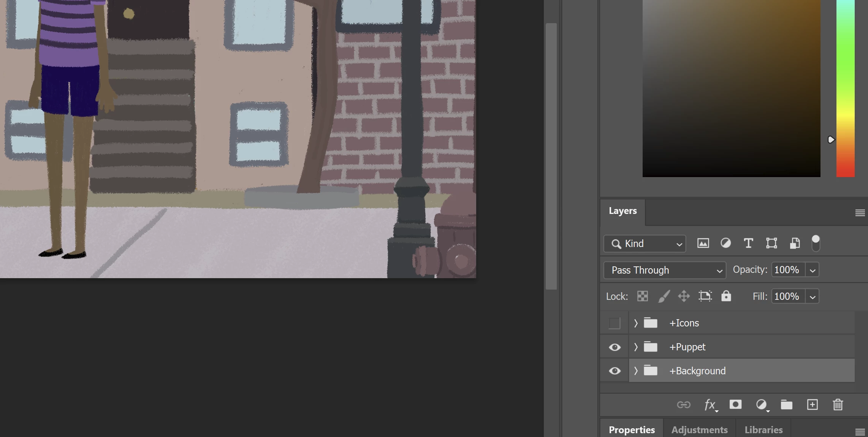The image size is (868, 437).
Task: Hide the +Puppet layer group
Action: point(615,347)
